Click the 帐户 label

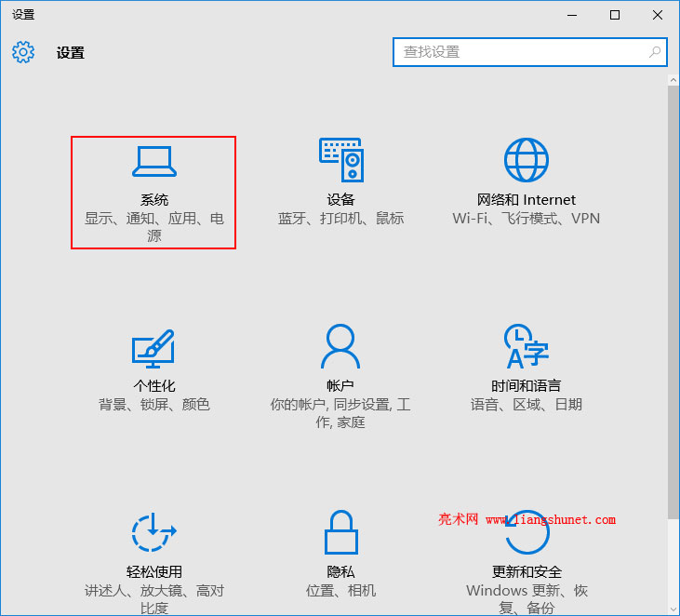[x=340, y=385]
